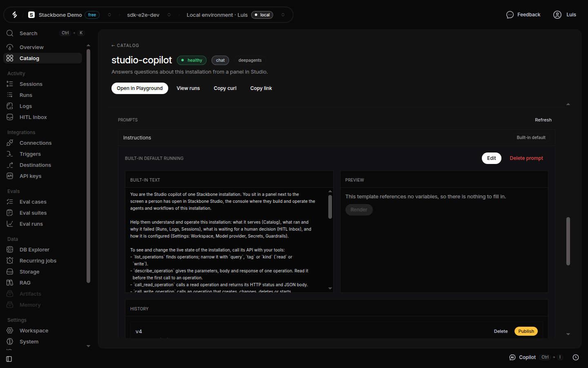Viewport: 588px width, 368px height.
Task: Click the deepagents tag badge
Action: [250, 60]
